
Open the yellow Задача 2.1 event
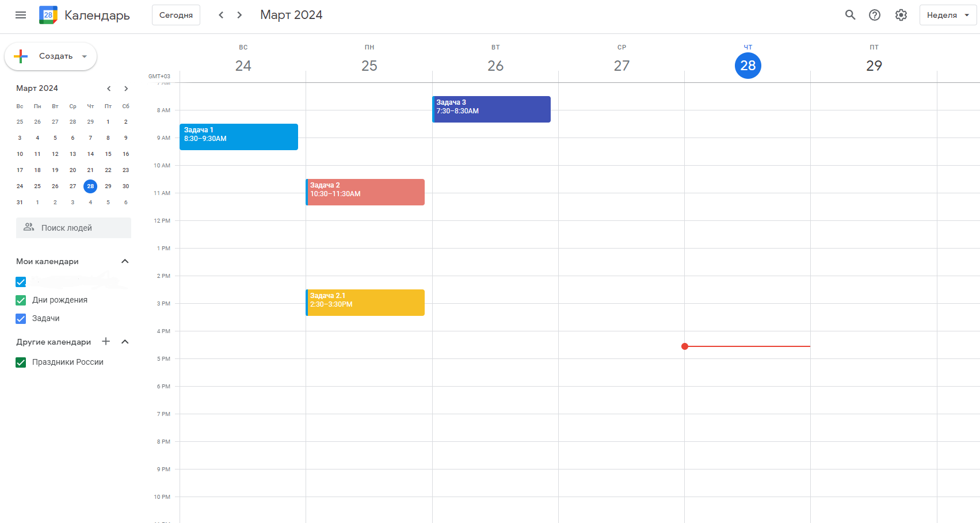pos(365,303)
